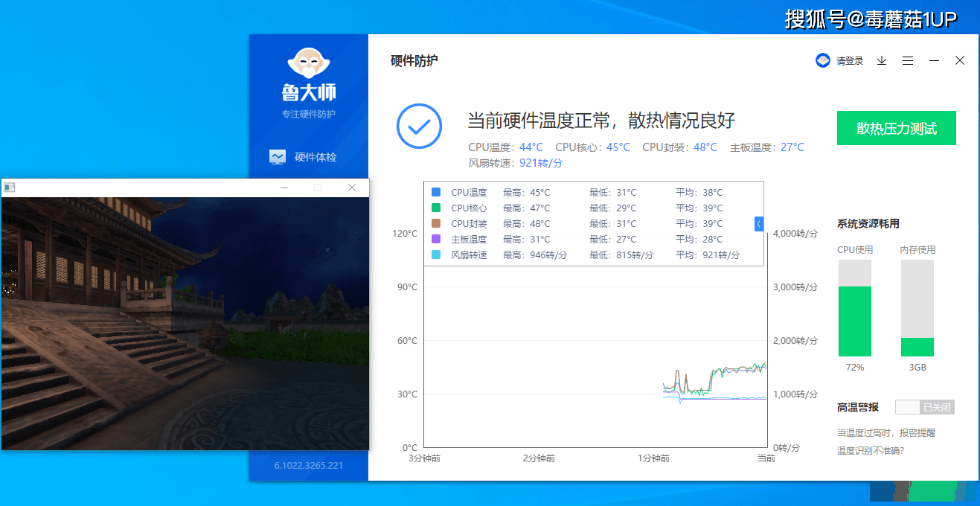Click the 请登录 login link

tap(850, 61)
